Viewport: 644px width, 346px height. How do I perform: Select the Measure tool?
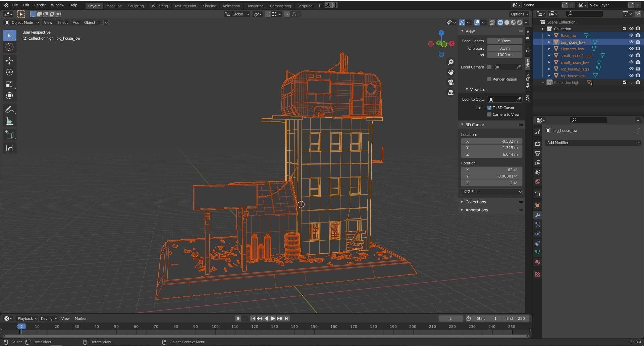[9, 121]
